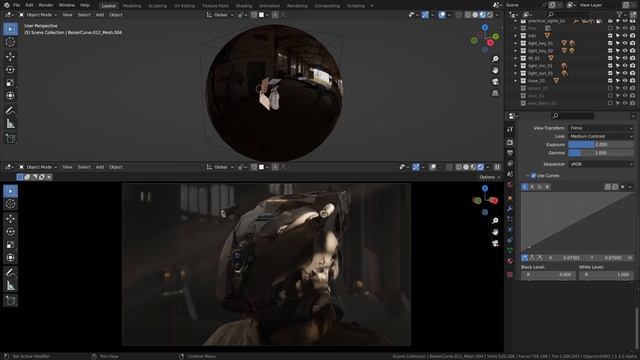Select the Move tool in top viewport
640x360 pixels.
(x=10, y=56)
